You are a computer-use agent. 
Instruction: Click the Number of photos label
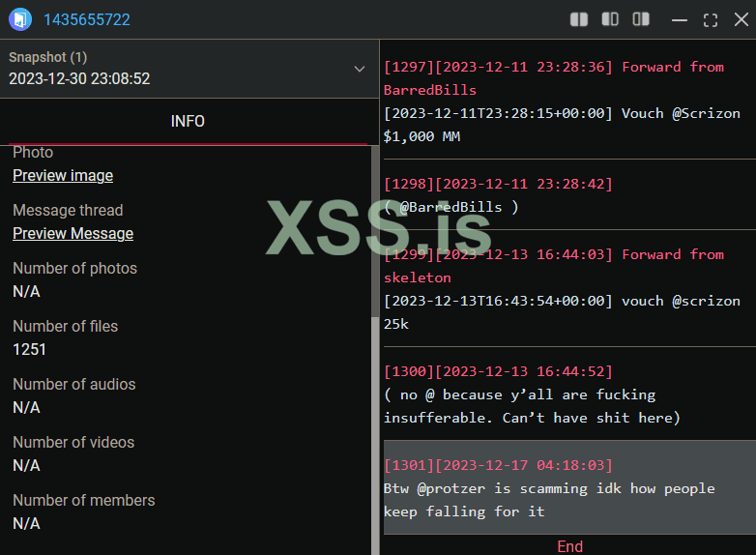coord(74,268)
